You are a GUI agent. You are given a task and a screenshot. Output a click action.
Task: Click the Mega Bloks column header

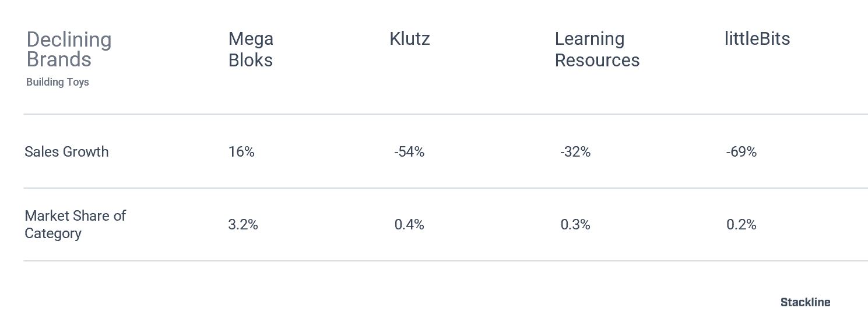251,49
